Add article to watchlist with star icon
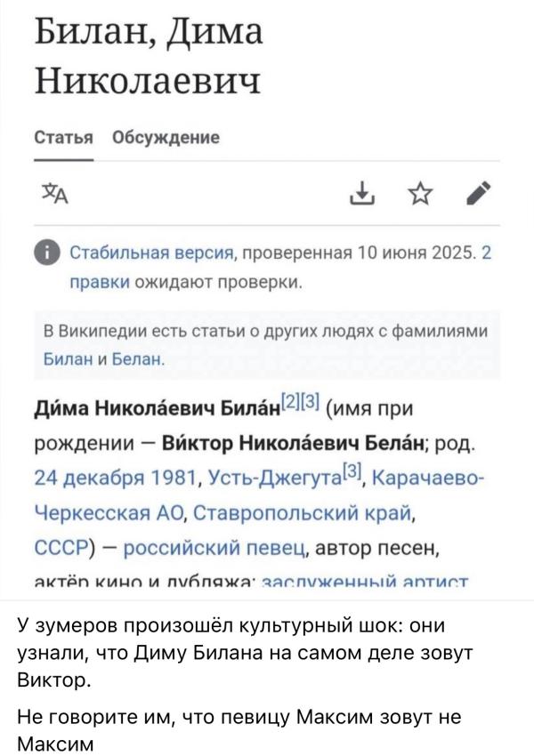 [418, 192]
